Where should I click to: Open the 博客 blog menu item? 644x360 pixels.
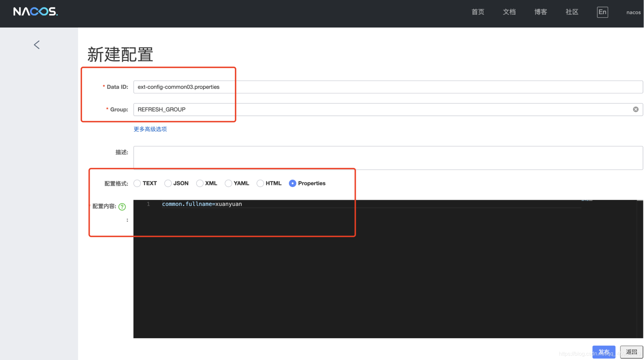540,12
